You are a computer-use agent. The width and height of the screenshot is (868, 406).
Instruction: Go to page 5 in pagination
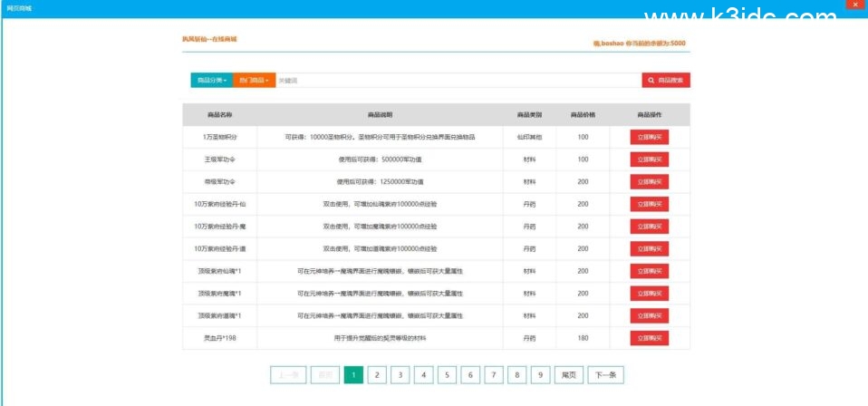[447, 375]
